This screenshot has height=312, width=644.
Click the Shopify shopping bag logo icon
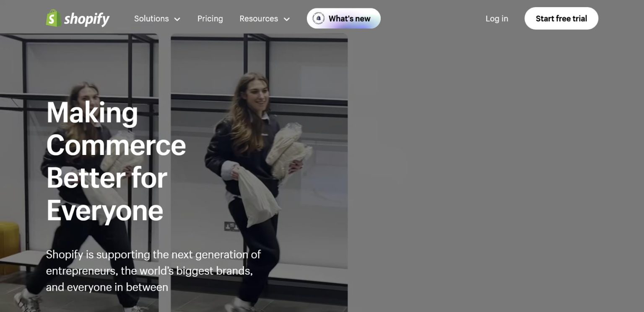[x=53, y=18]
